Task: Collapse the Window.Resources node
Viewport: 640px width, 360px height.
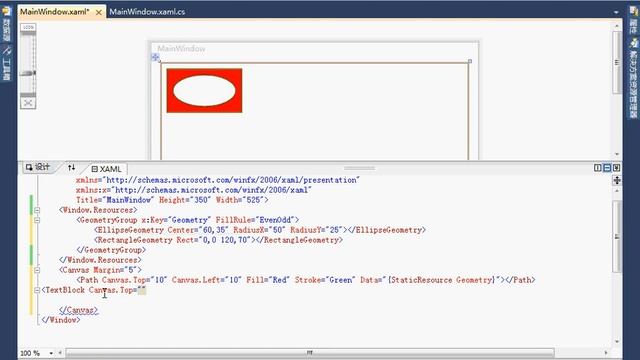Action: click(37, 210)
